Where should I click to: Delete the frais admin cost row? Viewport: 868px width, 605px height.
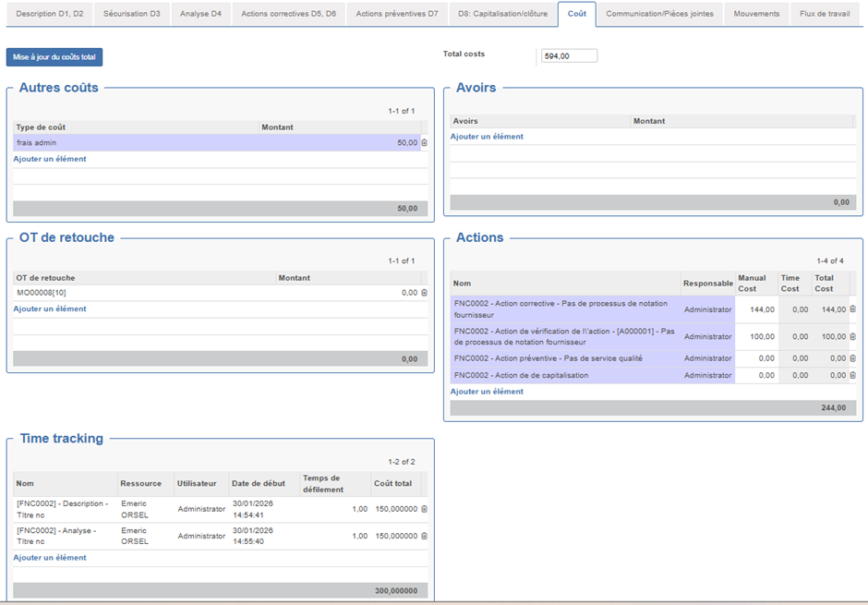tap(425, 143)
